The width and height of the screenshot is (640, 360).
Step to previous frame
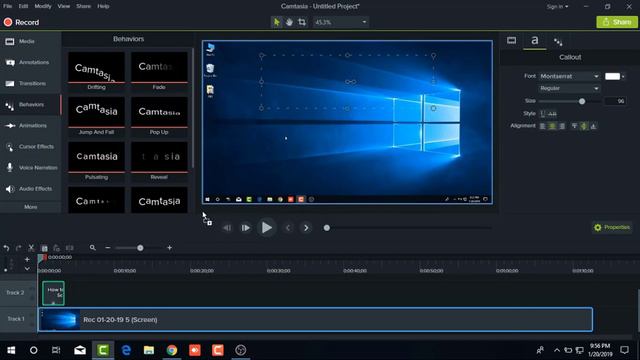click(x=227, y=228)
